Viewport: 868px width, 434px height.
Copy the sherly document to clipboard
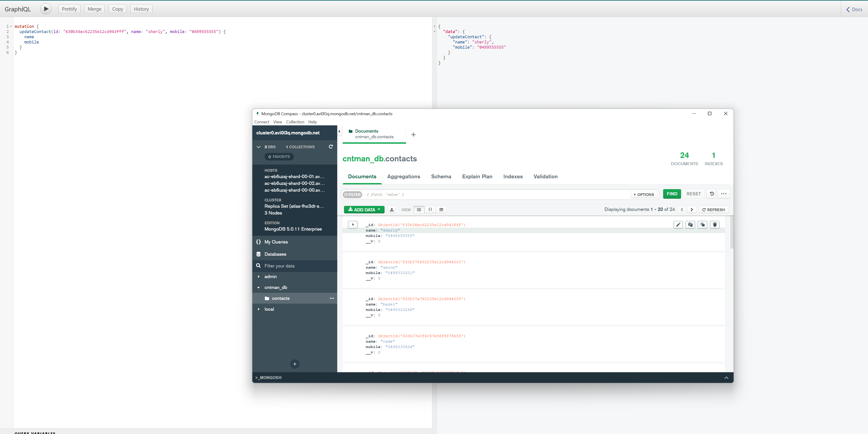pos(690,224)
